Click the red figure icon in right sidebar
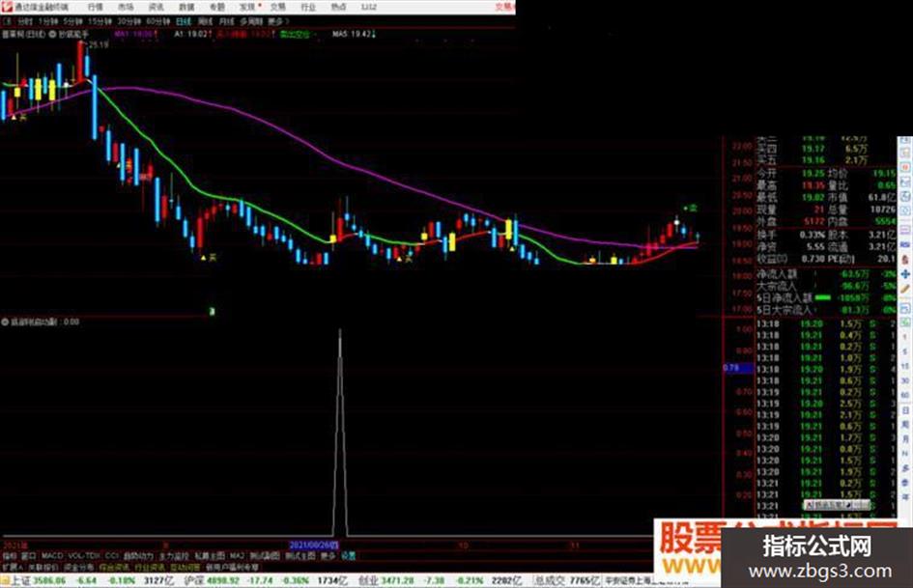 [905, 259]
